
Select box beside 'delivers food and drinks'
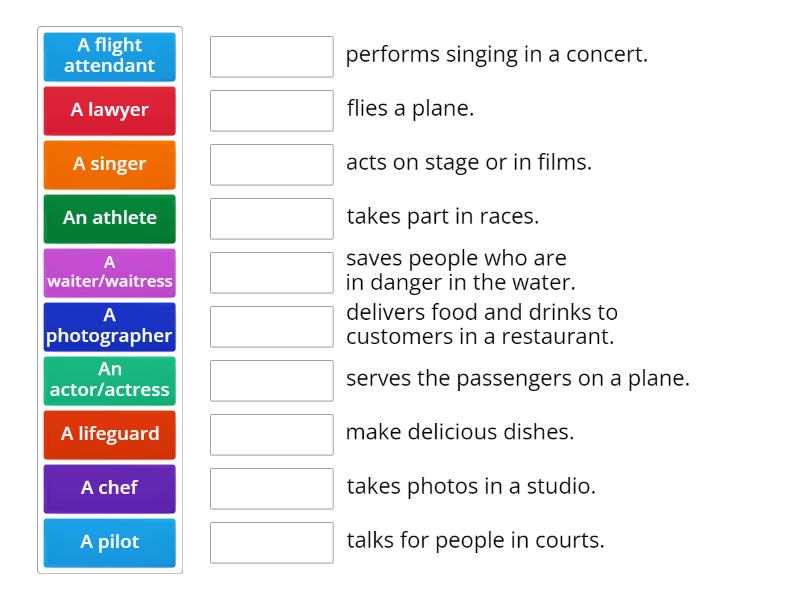pos(271,326)
